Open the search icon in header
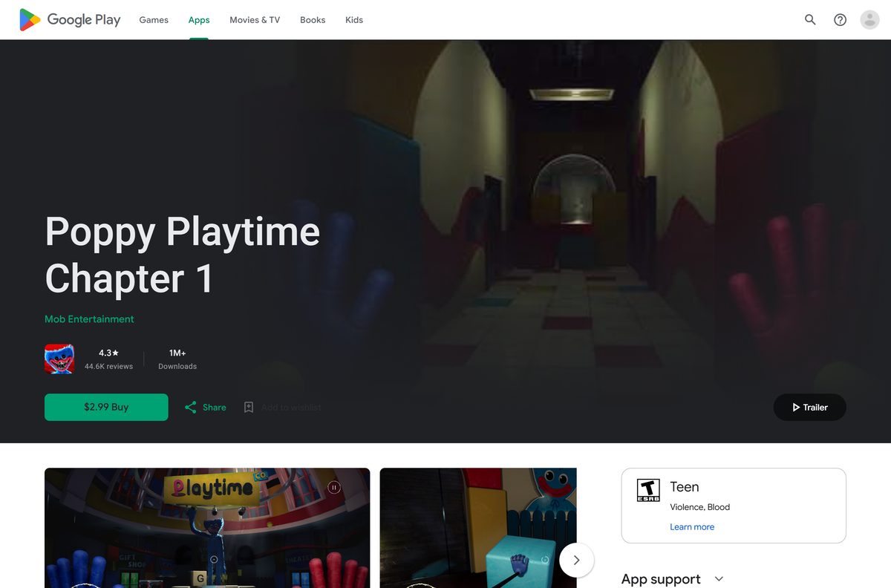Screen dimensions: 891x588 coord(810,20)
